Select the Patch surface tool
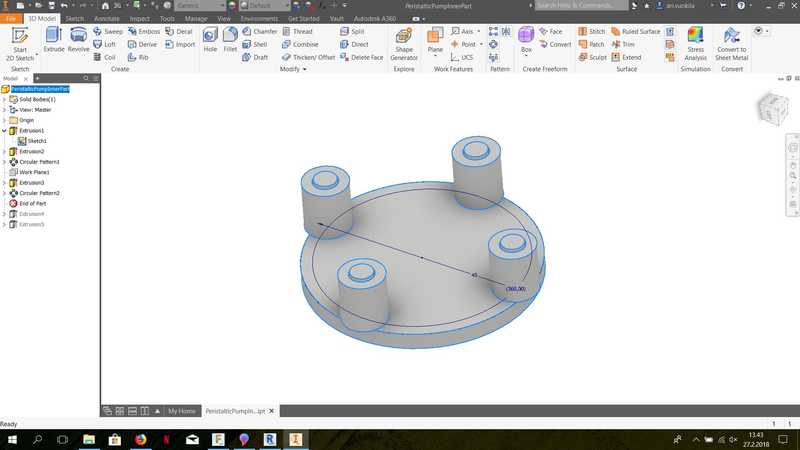800x450 pixels. pyautogui.click(x=591, y=44)
